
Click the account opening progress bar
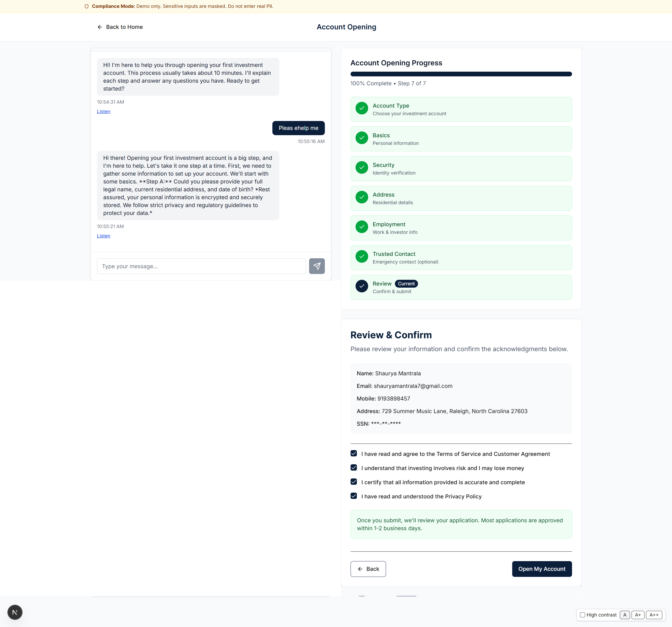click(461, 74)
